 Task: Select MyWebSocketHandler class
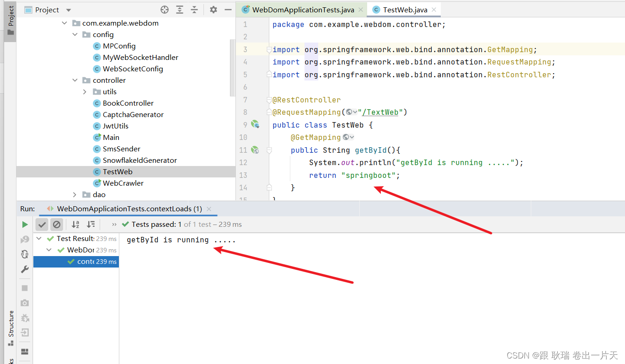(140, 57)
